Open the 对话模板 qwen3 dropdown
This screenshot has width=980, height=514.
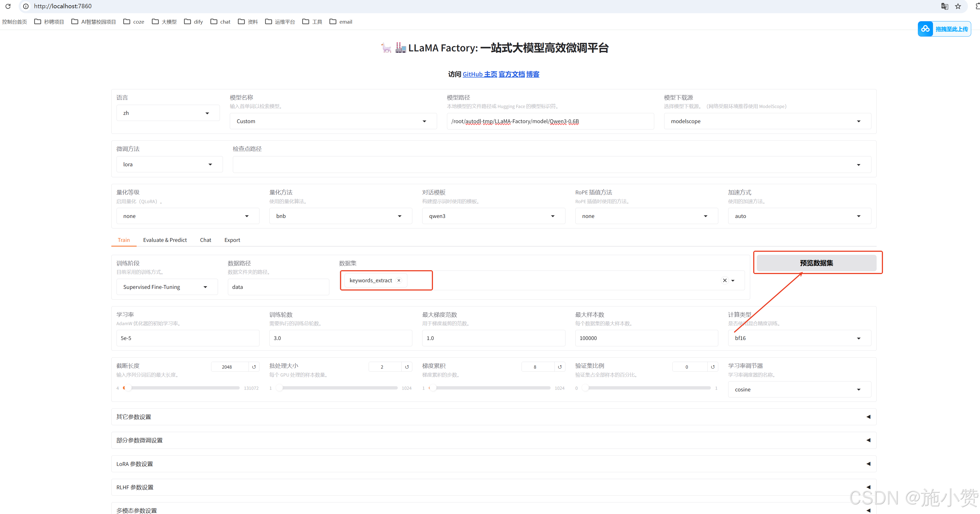tap(493, 216)
